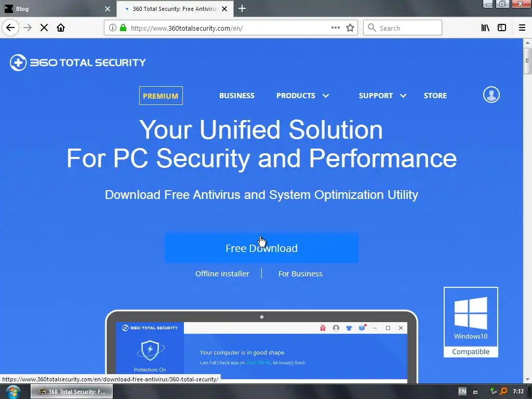Image resolution: width=532 pixels, height=399 pixels.
Task: Click the Forward arrow button
Action: point(28,28)
